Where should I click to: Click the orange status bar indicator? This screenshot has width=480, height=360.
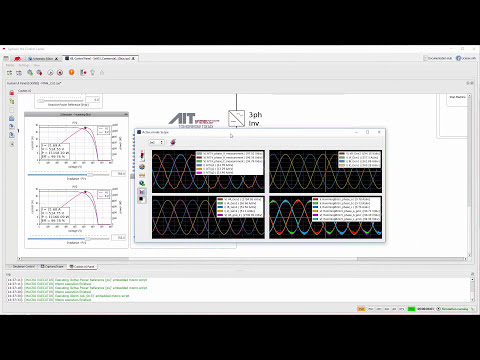pos(361,309)
